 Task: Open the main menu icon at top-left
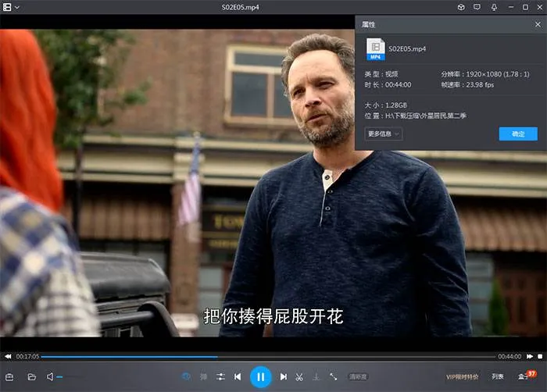[7, 7]
